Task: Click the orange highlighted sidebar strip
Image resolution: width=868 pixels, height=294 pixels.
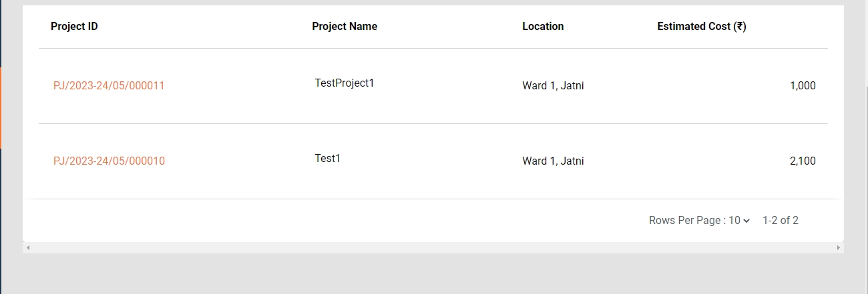Action: [1, 107]
